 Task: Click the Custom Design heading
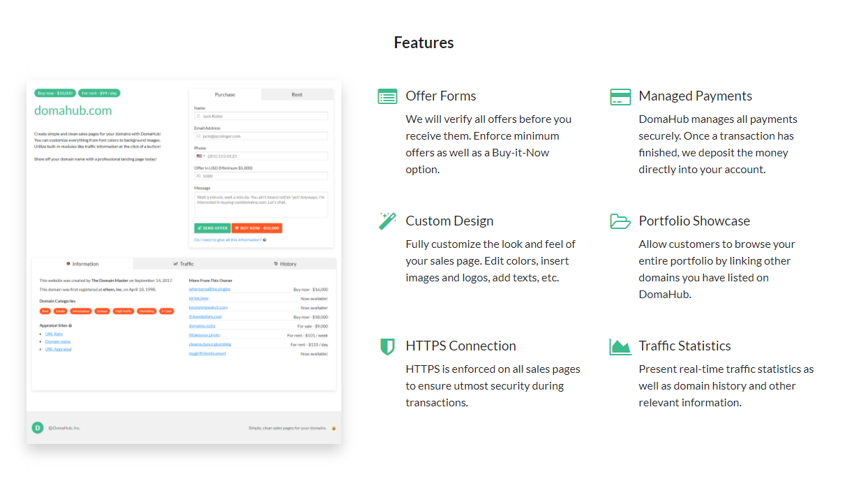click(x=449, y=221)
